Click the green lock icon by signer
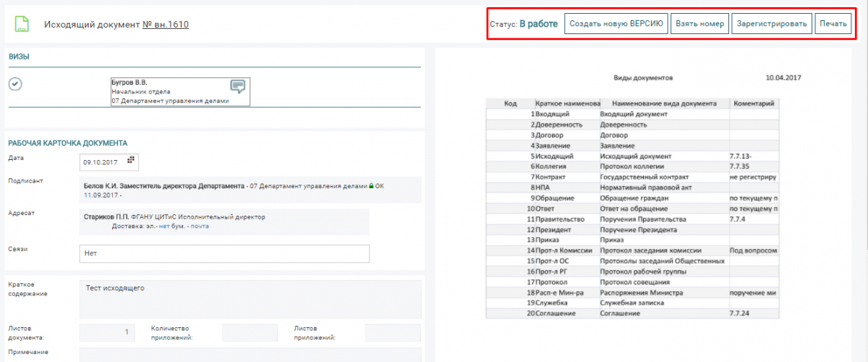 (x=371, y=186)
